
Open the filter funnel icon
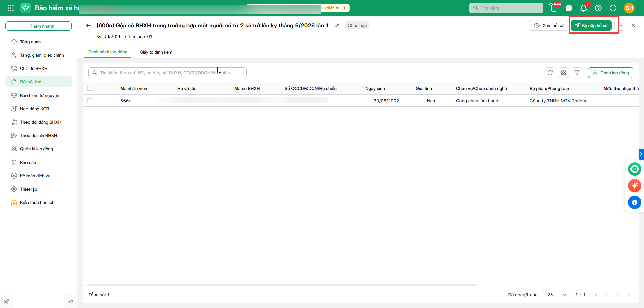pos(577,73)
